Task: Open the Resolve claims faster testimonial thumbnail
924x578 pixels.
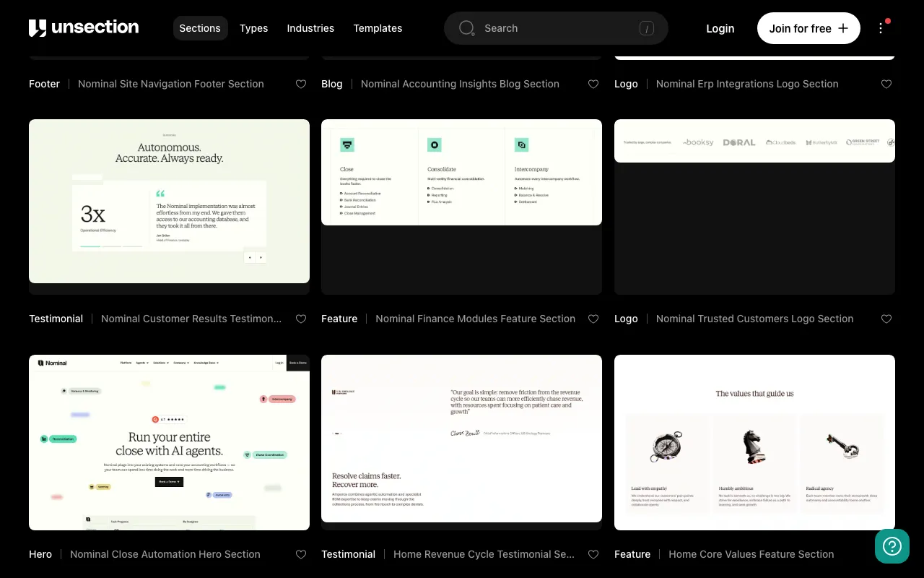Action: [x=461, y=442]
